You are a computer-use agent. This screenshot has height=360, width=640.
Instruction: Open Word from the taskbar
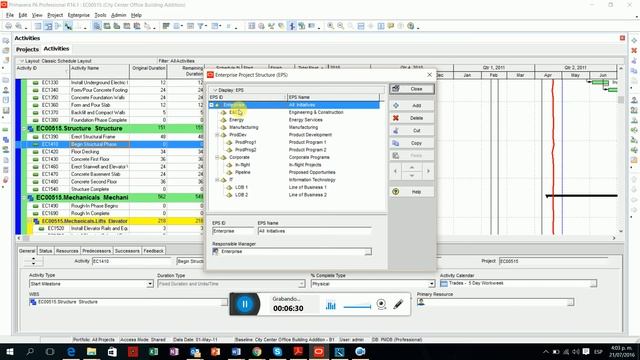click(236, 351)
